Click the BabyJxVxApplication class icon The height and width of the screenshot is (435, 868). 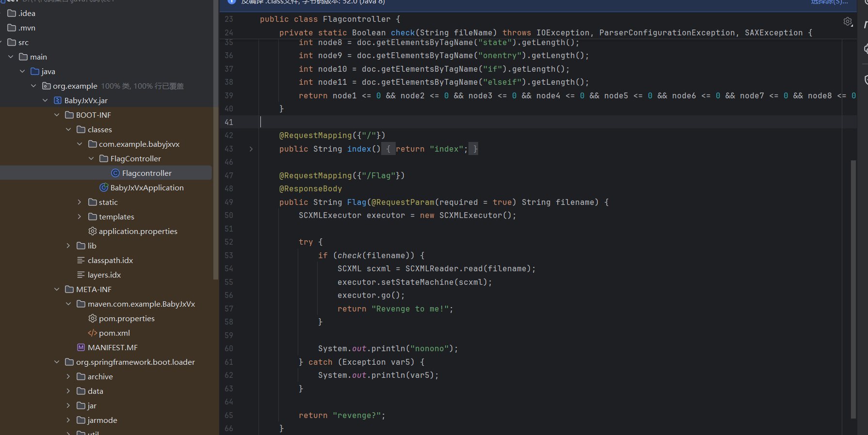pyautogui.click(x=104, y=187)
